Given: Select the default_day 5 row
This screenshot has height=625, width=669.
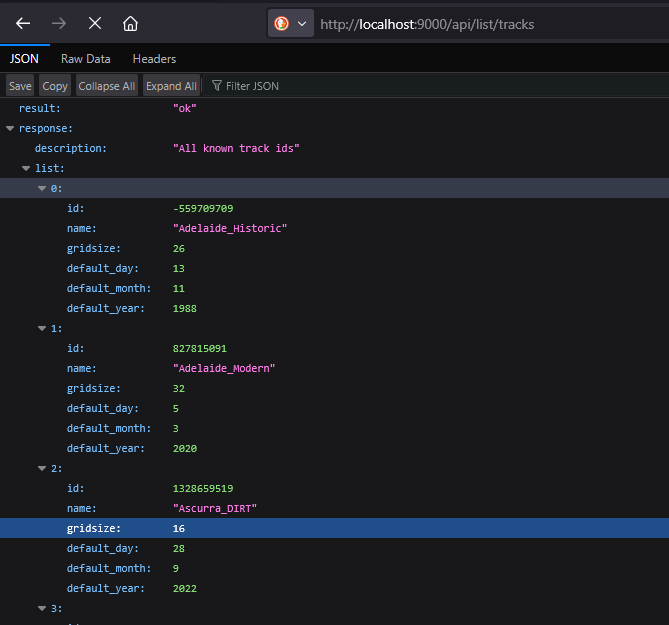Looking at the screenshot, I should pos(334,408).
